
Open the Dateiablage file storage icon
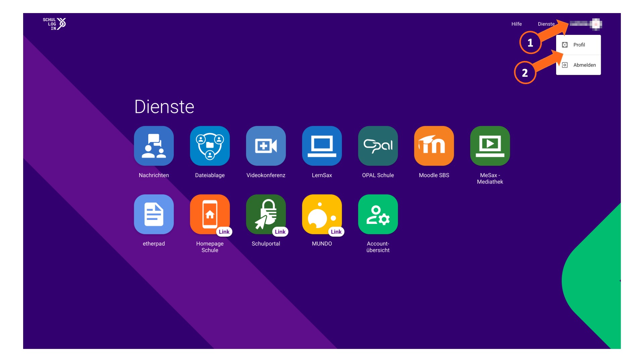tap(210, 146)
